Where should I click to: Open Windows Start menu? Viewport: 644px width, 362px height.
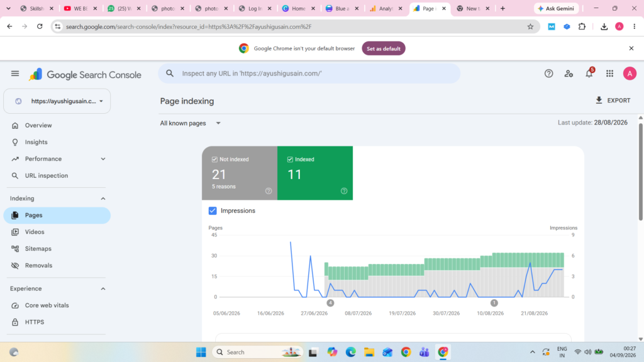click(201, 352)
